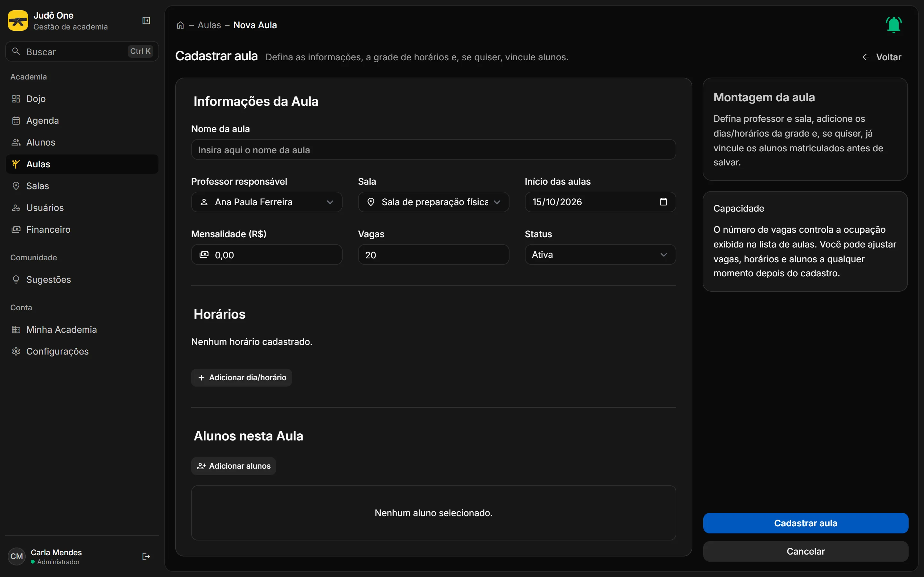Expand the Status dropdown showing Ativa

click(x=600, y=255)
